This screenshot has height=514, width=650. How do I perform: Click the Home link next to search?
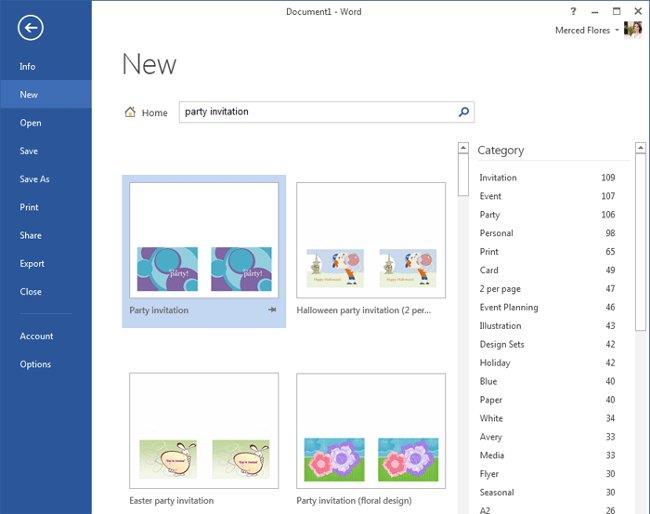(x=154, y=113)
